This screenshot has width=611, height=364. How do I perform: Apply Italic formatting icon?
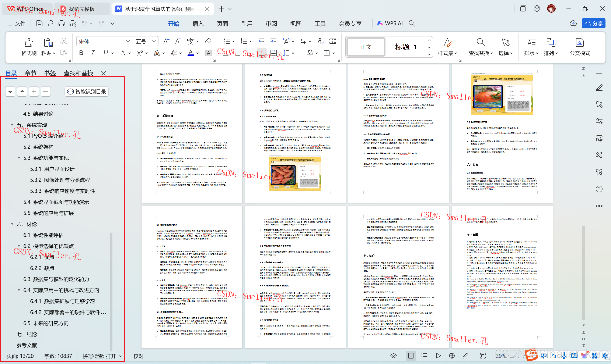click(x=93, y=53)
